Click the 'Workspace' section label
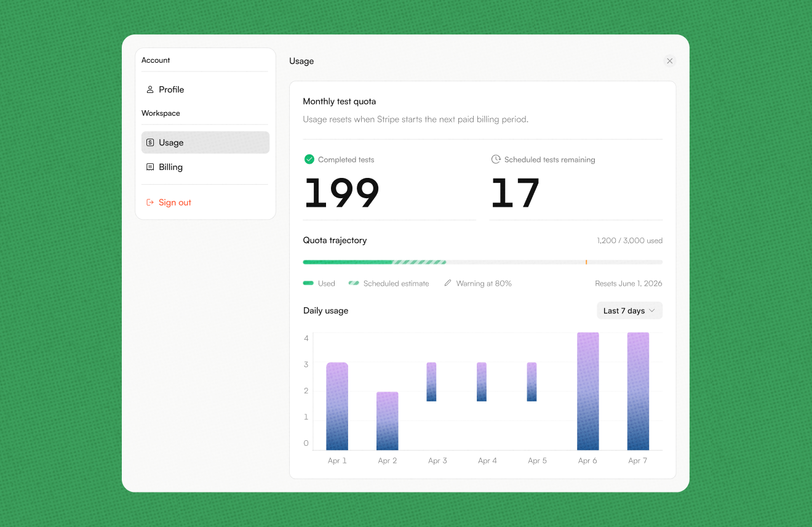 click(x=161, y=113)
